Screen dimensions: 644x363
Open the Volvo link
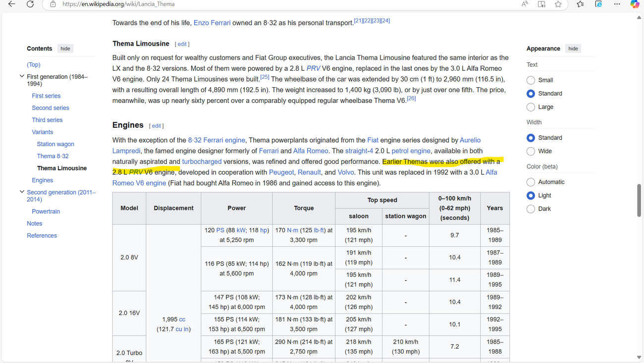(346, 172)
